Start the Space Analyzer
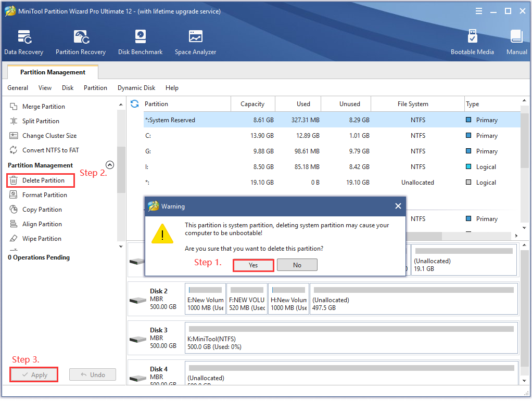Screen dimensions: 532x401 [x=195, y=42]
